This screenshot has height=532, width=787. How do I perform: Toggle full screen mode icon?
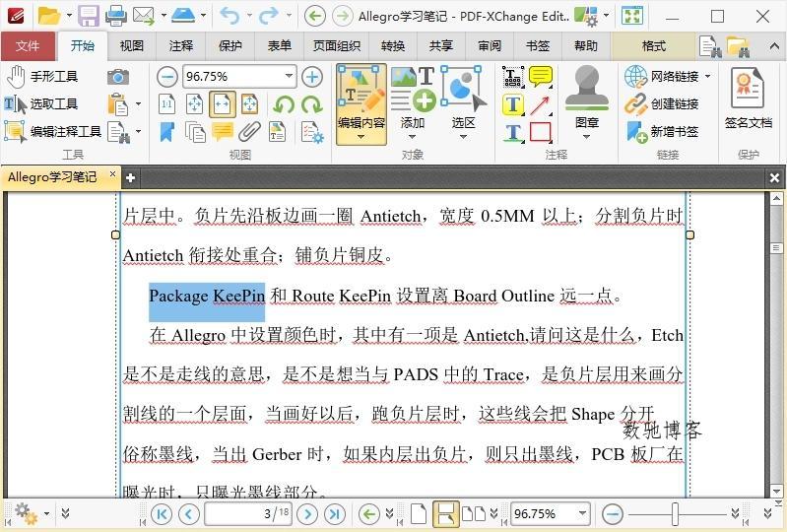pos(632,16)
